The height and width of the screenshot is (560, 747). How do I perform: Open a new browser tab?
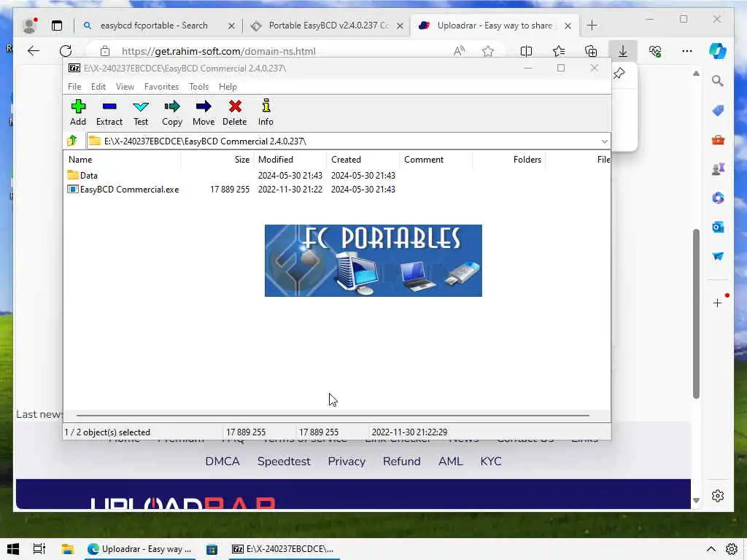coord(592,26)
